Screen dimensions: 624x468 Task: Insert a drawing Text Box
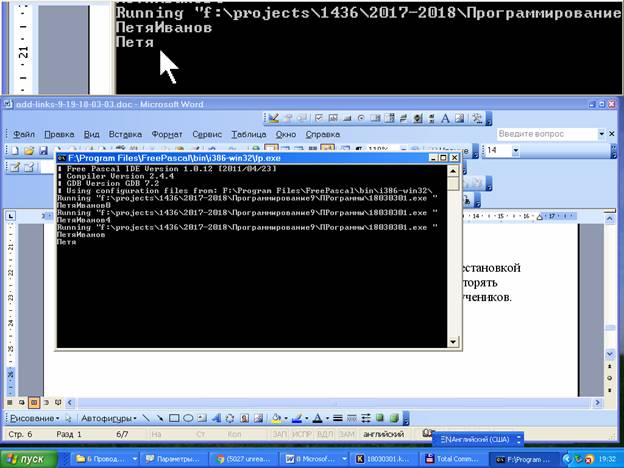(202, 418)
